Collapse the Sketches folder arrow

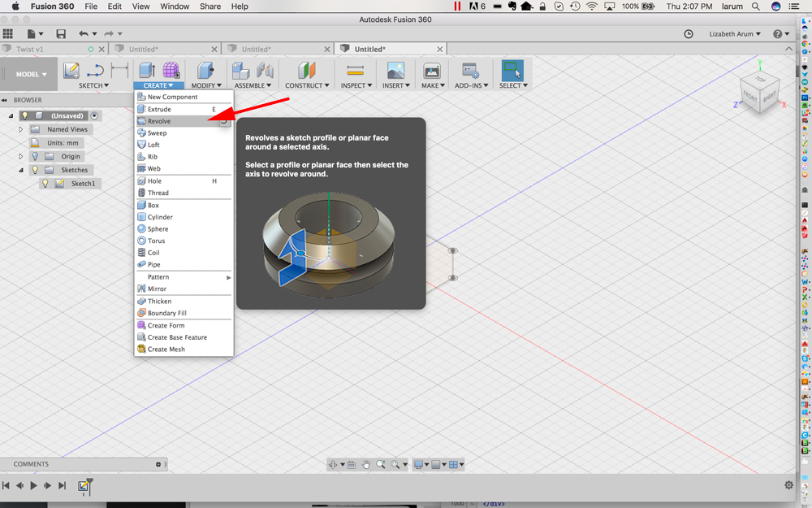(21, 170)
